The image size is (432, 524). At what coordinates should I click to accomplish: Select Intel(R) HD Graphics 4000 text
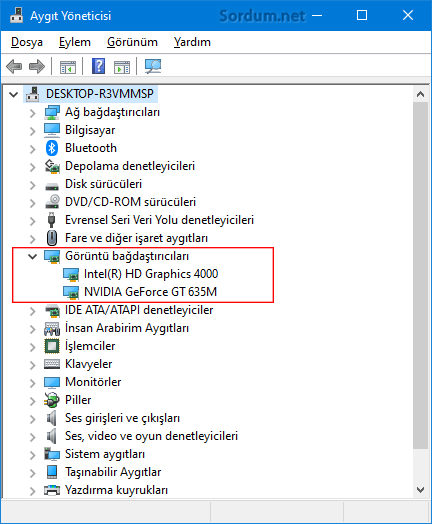click(x=151, y=274)
